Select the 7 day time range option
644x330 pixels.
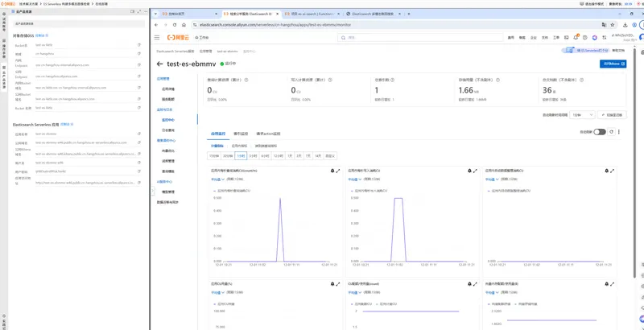[308, 156]
